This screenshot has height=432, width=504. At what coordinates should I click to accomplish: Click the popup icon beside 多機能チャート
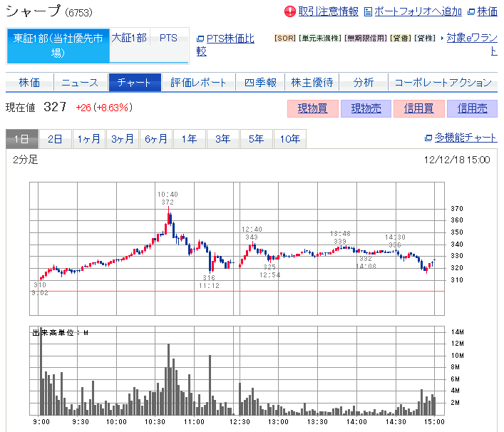[428, 138]
